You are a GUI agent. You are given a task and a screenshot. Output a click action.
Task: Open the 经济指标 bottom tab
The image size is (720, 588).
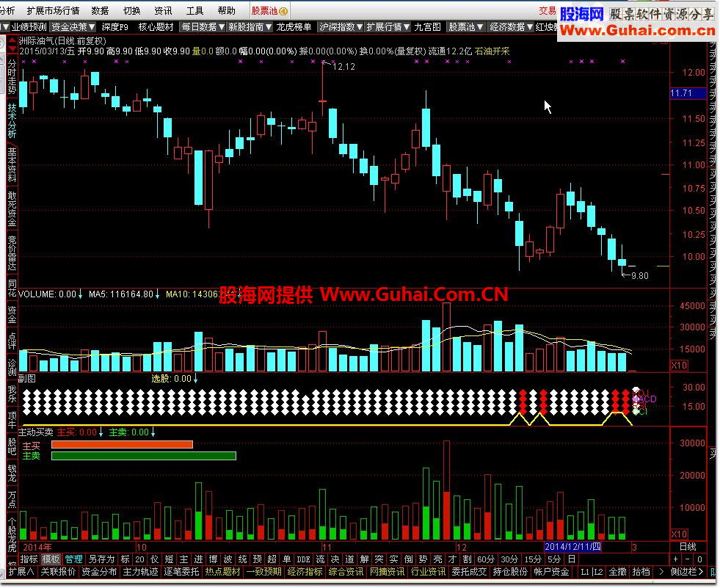pyautogui.click(x=305, y=571)
